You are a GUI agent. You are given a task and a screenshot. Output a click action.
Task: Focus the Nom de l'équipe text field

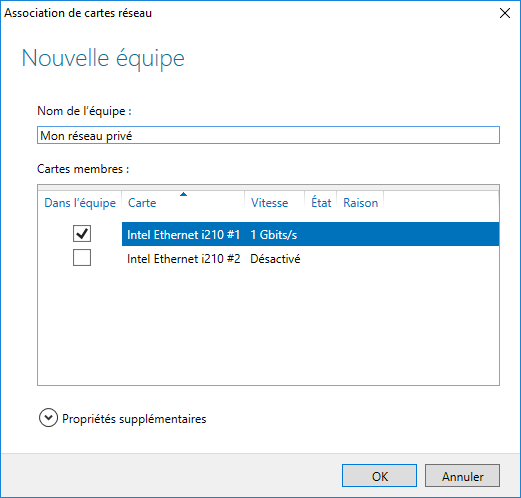pos(268,135)
